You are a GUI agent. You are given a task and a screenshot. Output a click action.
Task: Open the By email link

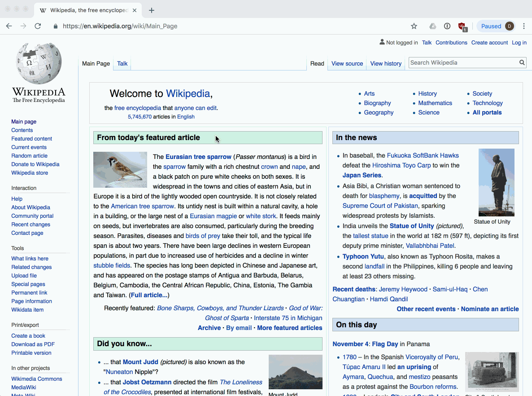coord(239,328)
